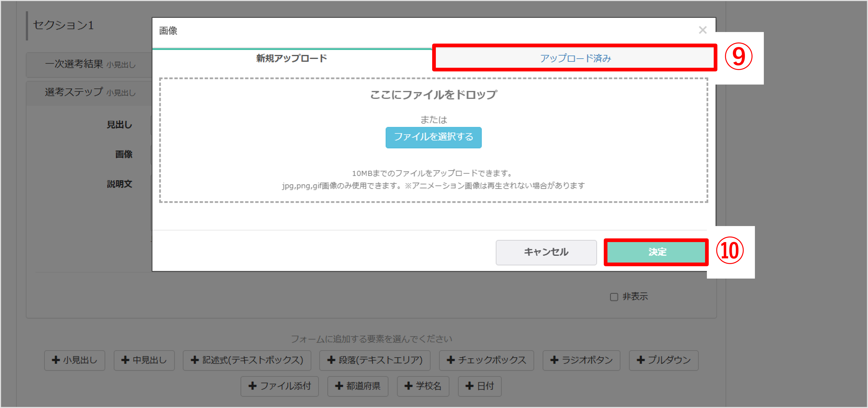This screenshot has width=868, height=408.
Task: Click the フォームに追加する要素を選んでください prompt
Action: point(371,339)
